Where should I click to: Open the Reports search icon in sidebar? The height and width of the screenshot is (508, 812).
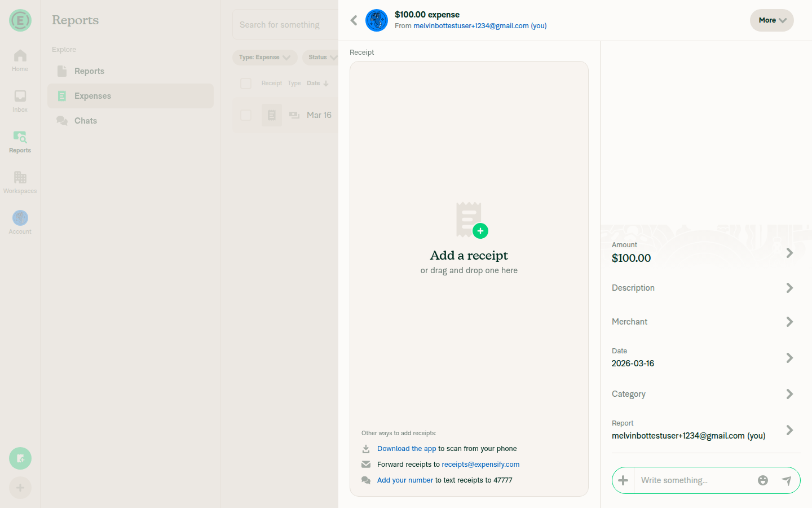(x=20, y=141)
